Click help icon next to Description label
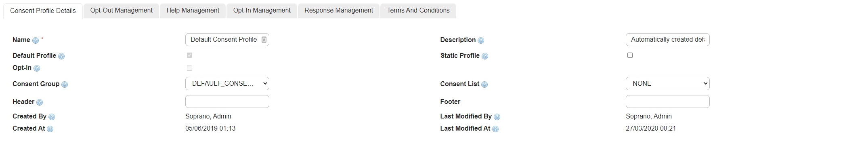Viewport: 868px width, 148px height. pyautogui.click(x=481, y=40)
